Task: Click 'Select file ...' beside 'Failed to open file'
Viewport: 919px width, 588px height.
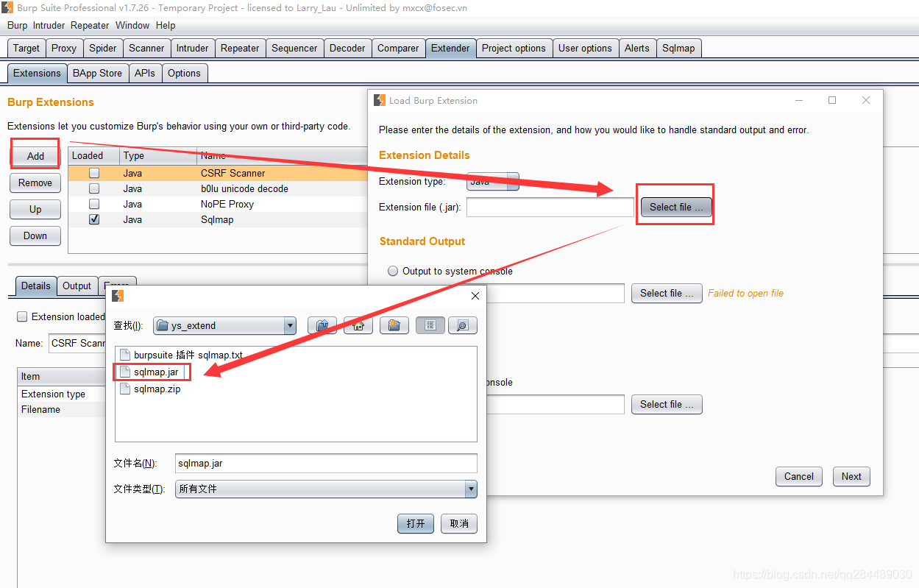Action: 667,293
